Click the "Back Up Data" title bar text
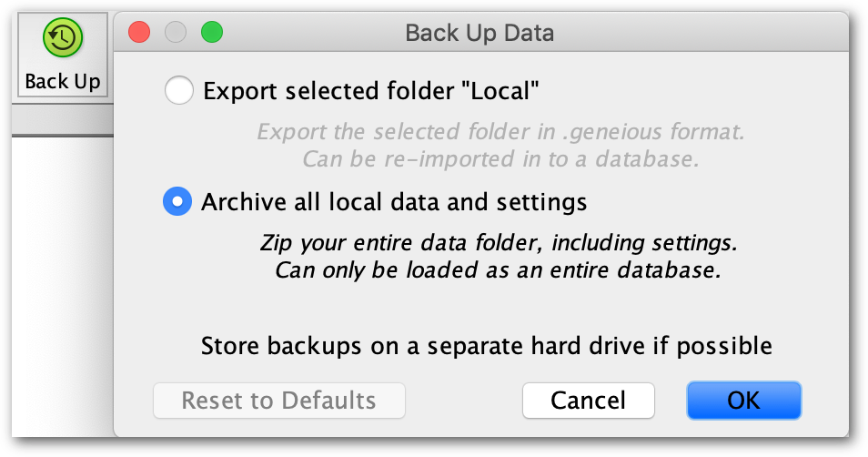The height and width of the screenshot is (457, 868). click(479, 34)
